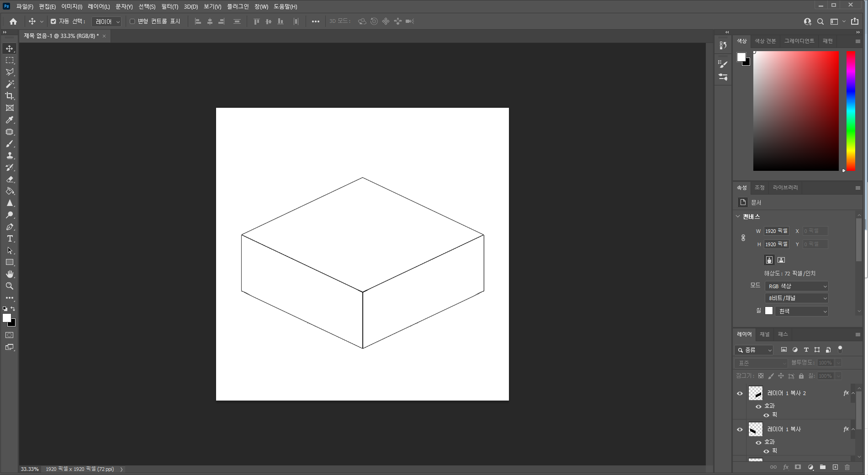
Task: Click the more options ellipsis in options bar
Action: pyautogui.click(x=316, y=21)
